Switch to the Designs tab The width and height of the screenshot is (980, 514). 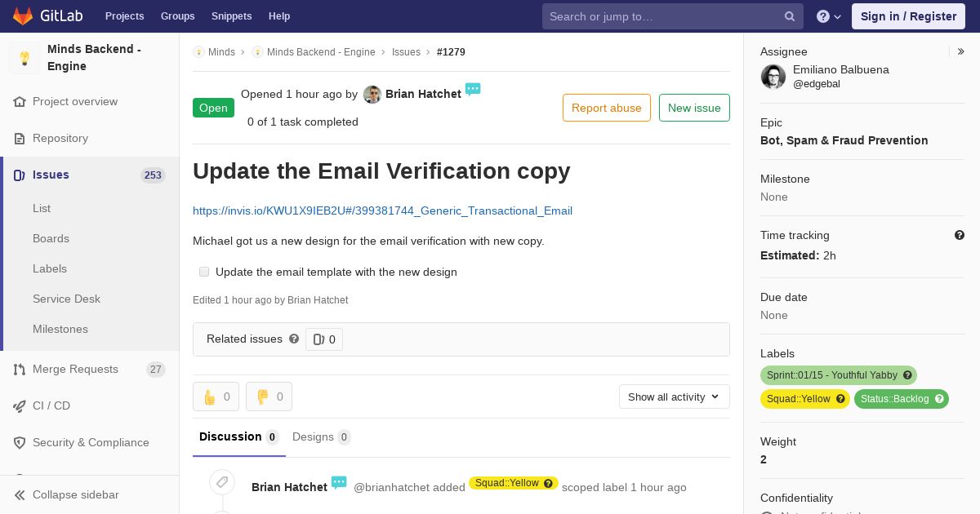pos(322,437)
